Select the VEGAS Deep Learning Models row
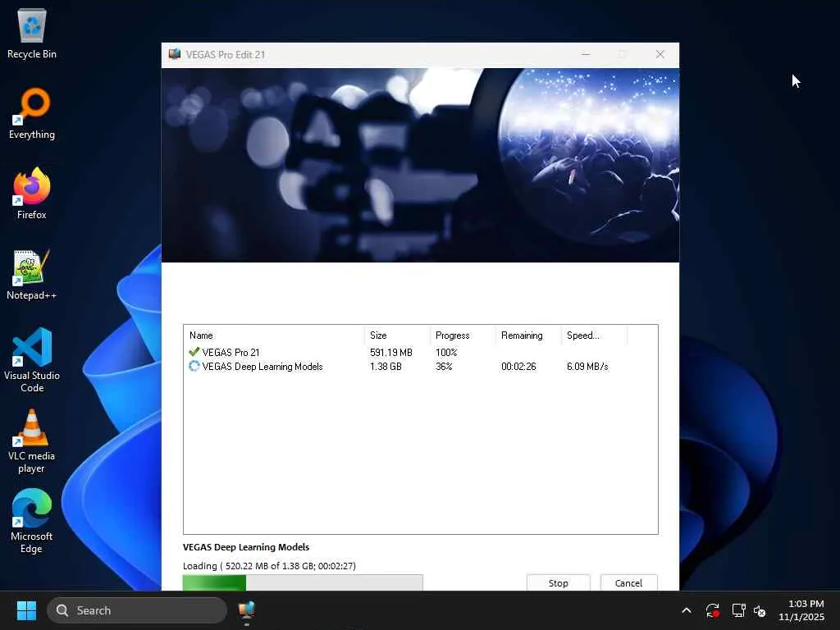The height and width of the screenshot is (630, 840). pyautogui.click(x=421, y=367)
